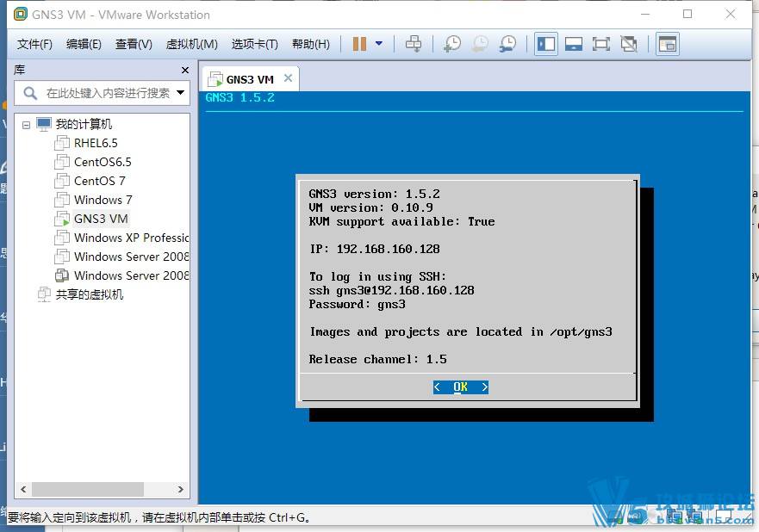The height and width of the screenshot is (532, 759).
Task: Close the 库 library panel
Action: coord(184,70)
